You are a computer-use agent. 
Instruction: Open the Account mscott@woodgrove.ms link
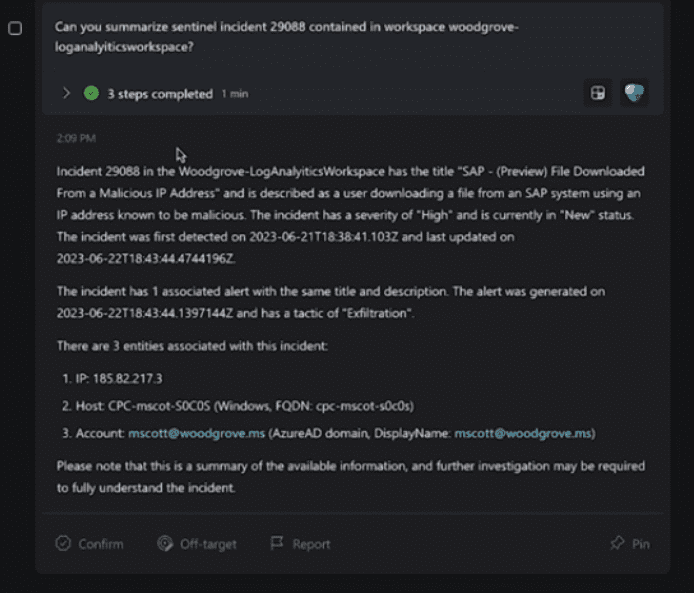pos(196,433)
